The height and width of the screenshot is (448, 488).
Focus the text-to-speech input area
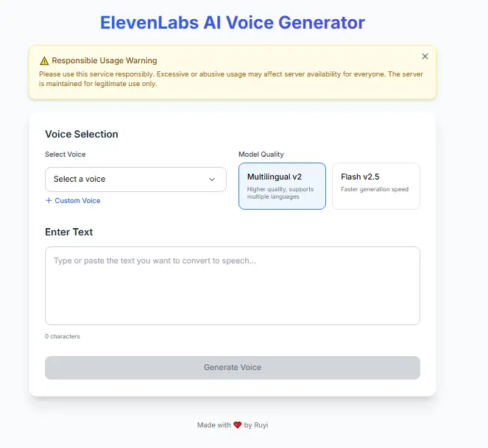pyautogui.click(x=233, y=285)
